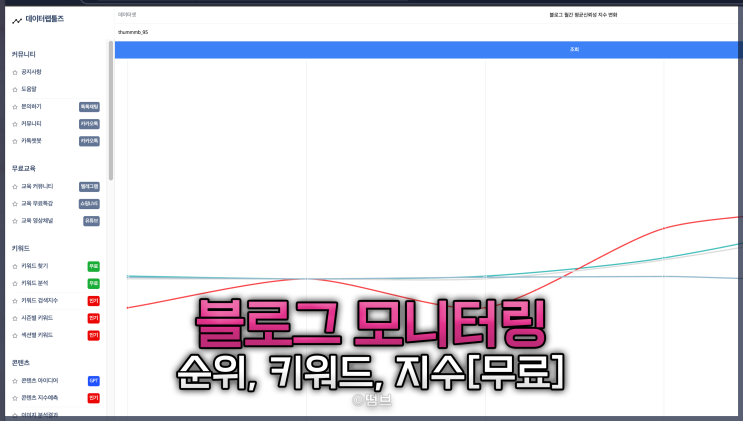This screenshot has width=743, height=421.
Task: Open the 섹션별 키워드 page
Action: [x=37, y=335]
